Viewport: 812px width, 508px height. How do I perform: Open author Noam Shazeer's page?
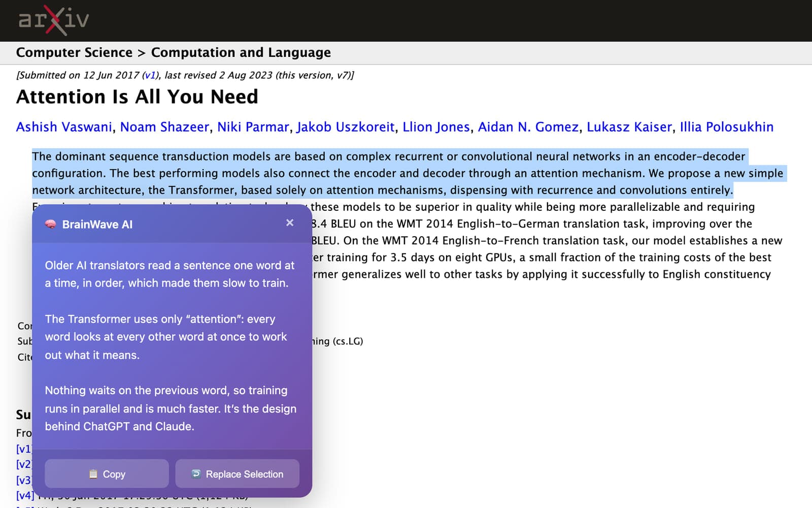coord(164,127)
